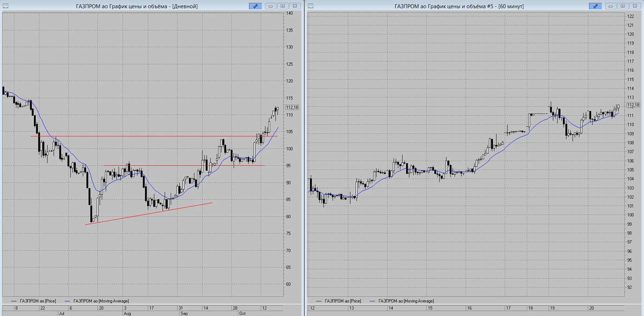Click the 112,18 current price label on the 60-minute chart
This screenshot has width=644, height=316.
pyautogui.click(x=633, y=105)
